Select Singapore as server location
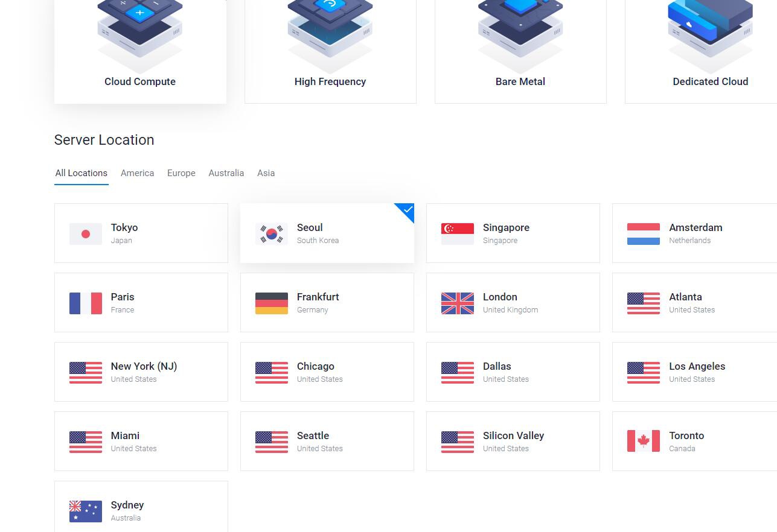 [x=513, y=233]
